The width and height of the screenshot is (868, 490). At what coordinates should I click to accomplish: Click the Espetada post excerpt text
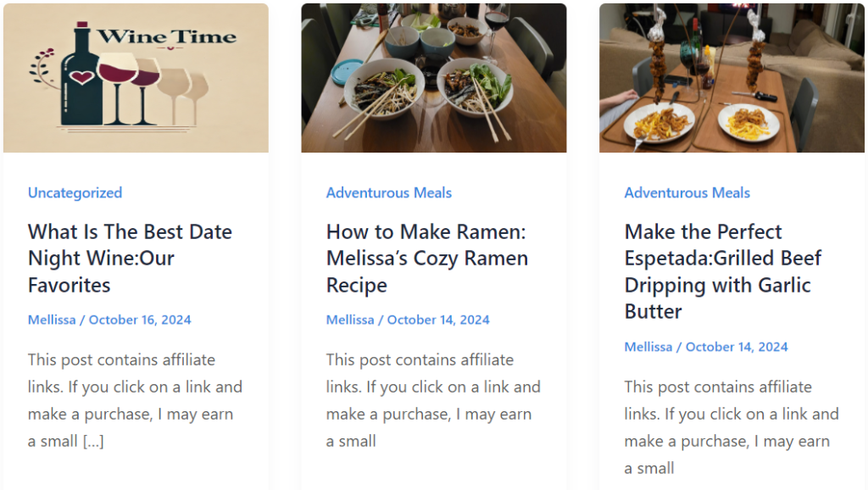732,415
